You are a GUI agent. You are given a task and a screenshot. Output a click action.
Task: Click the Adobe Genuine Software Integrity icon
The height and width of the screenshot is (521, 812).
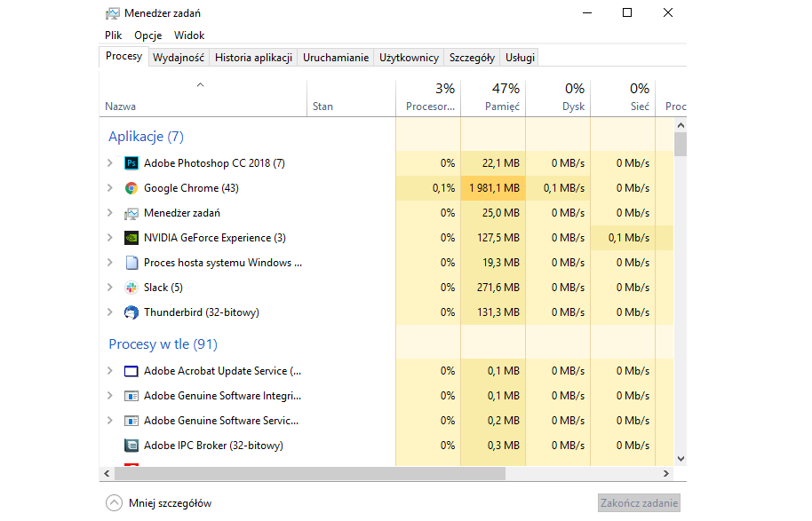131,396
